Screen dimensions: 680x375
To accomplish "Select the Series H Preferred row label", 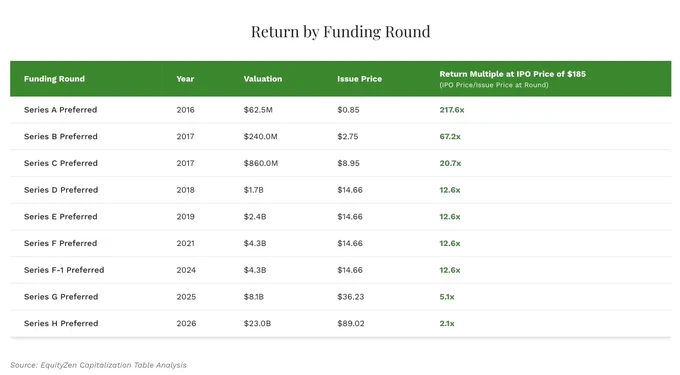I will 61,323.
